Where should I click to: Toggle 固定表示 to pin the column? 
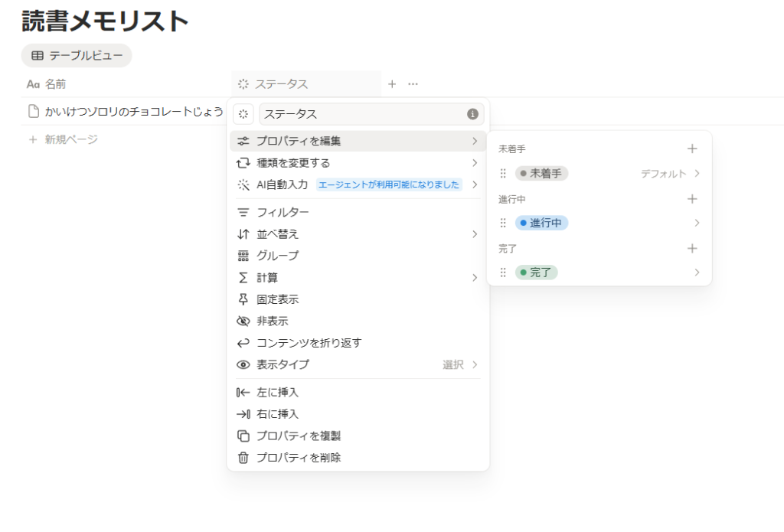[277, 299]
